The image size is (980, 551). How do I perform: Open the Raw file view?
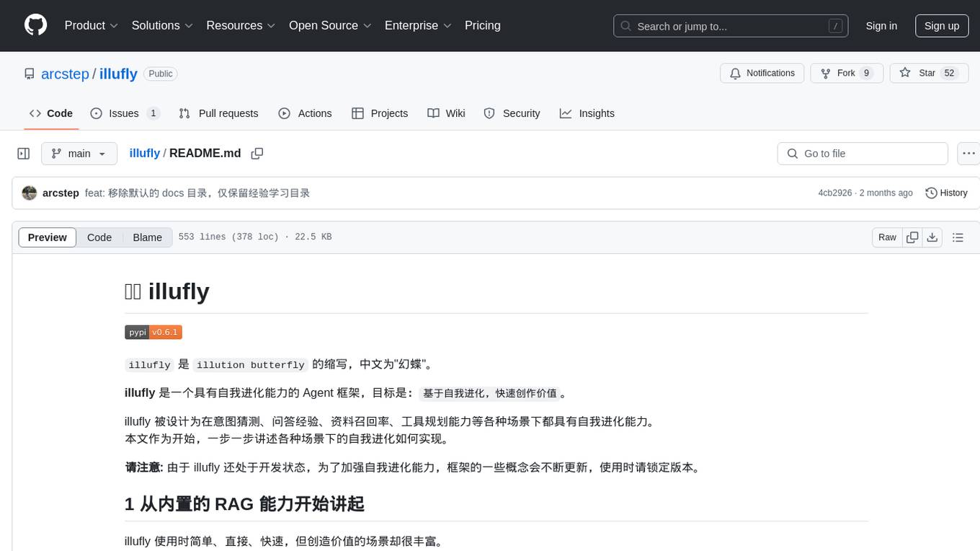click(887, 237)
